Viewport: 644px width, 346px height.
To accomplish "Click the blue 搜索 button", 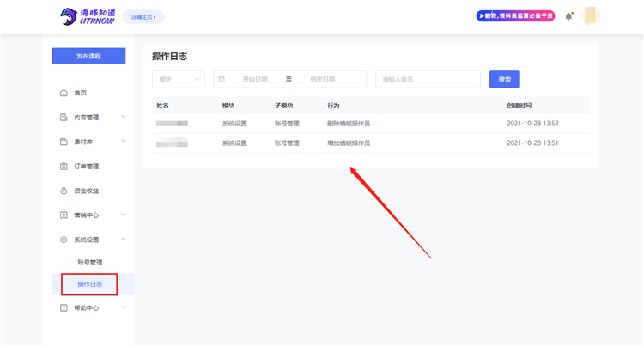I will click(x=504, y=79).
